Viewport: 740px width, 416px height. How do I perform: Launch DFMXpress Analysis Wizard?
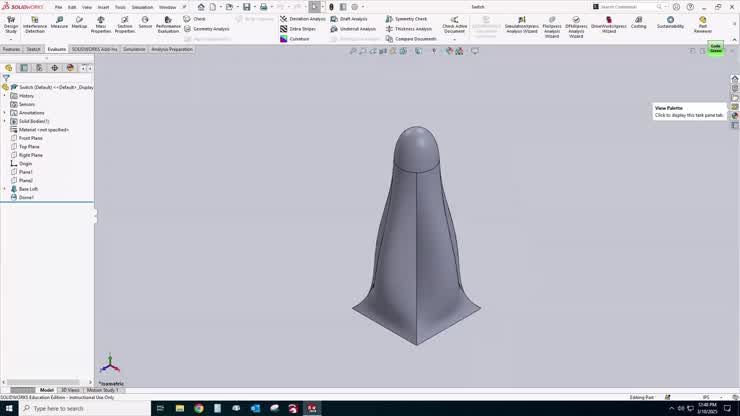tap(576, 26)
